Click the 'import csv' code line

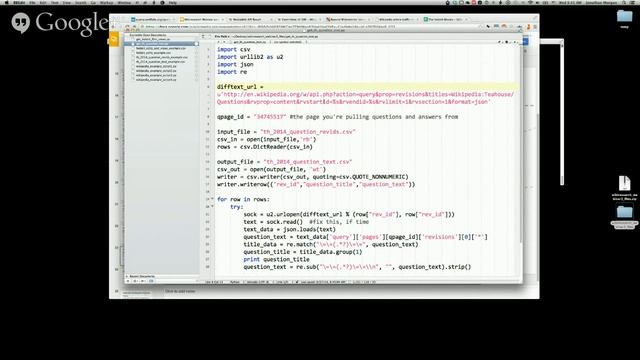coord(233,49)
